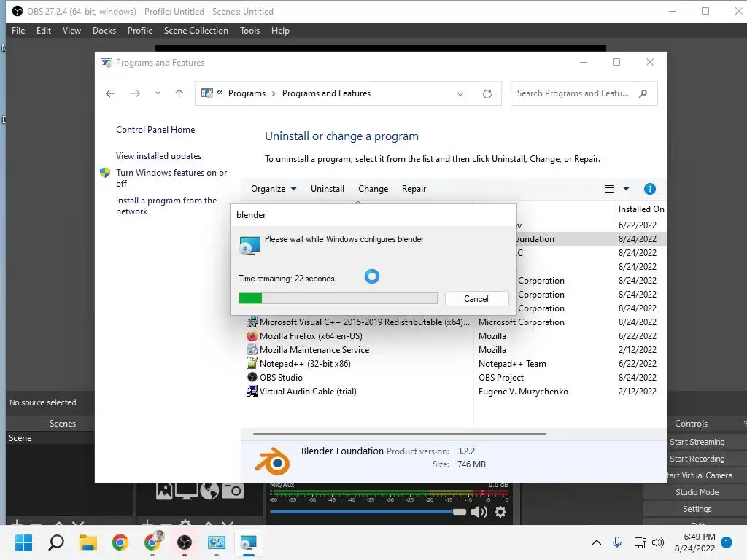Click the Installed On column header
Viewport: 747px width, 560px height.
(640, 209)
